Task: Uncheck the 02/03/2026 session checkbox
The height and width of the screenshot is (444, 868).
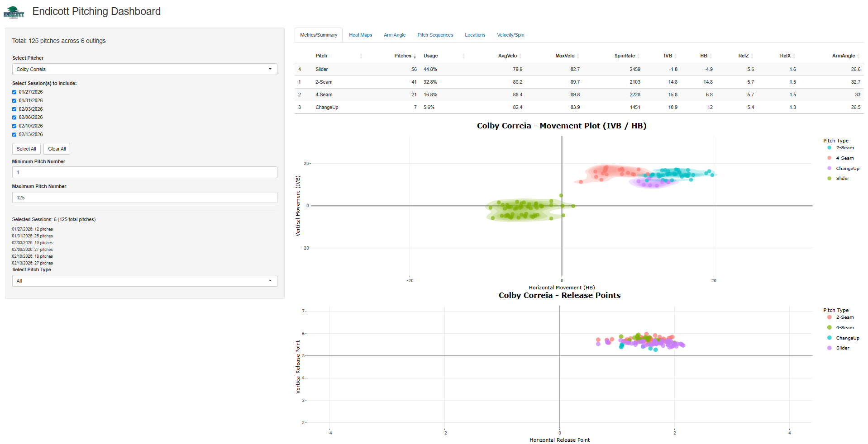Action: 14,109
